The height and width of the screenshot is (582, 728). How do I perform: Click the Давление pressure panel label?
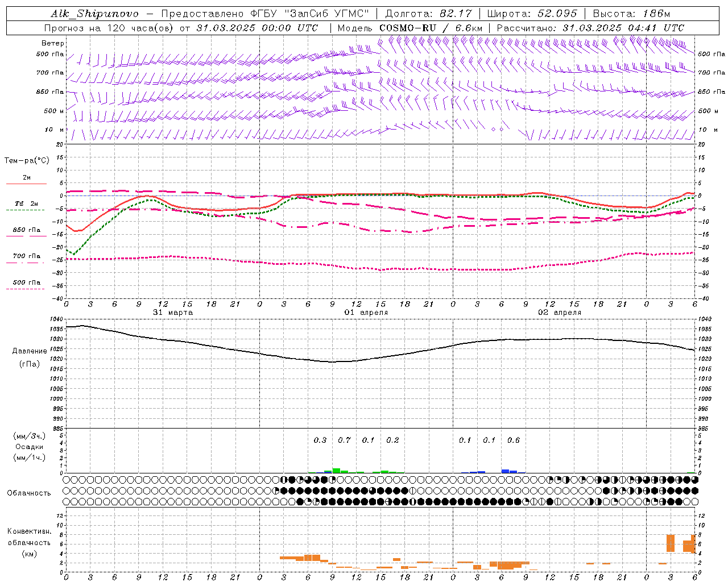[30, 351]
